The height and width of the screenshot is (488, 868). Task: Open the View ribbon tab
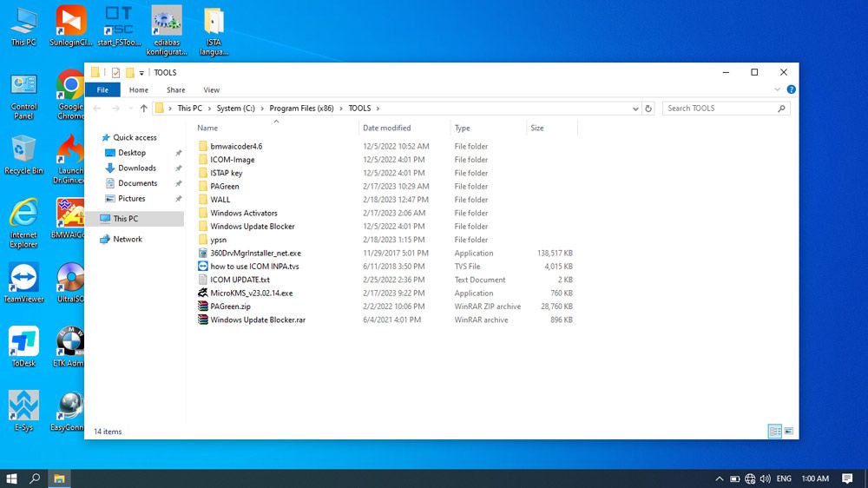click(212, 89)
